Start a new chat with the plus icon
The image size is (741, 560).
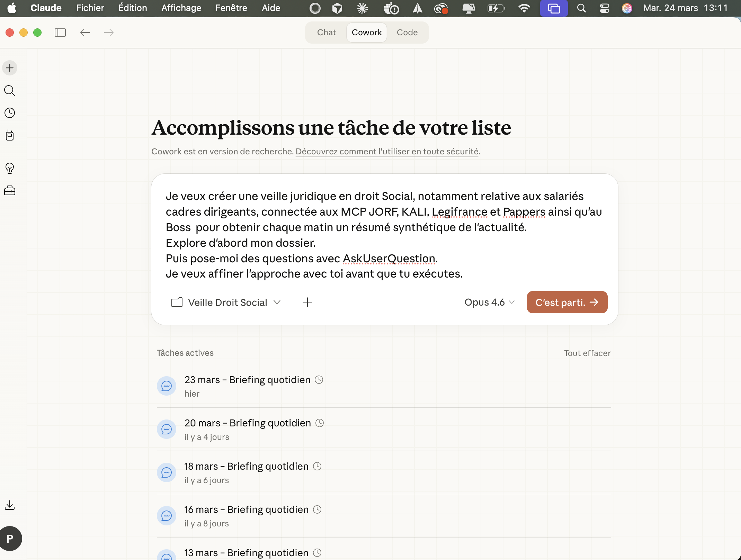pos(10,68)
